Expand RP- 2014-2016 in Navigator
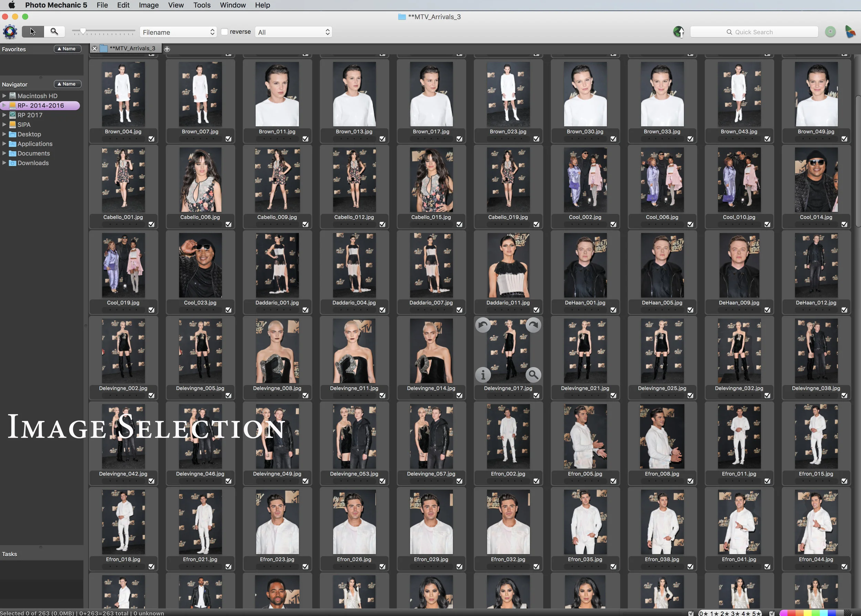The width and height of the screenshot is (861, 616). tap(4, 105)
